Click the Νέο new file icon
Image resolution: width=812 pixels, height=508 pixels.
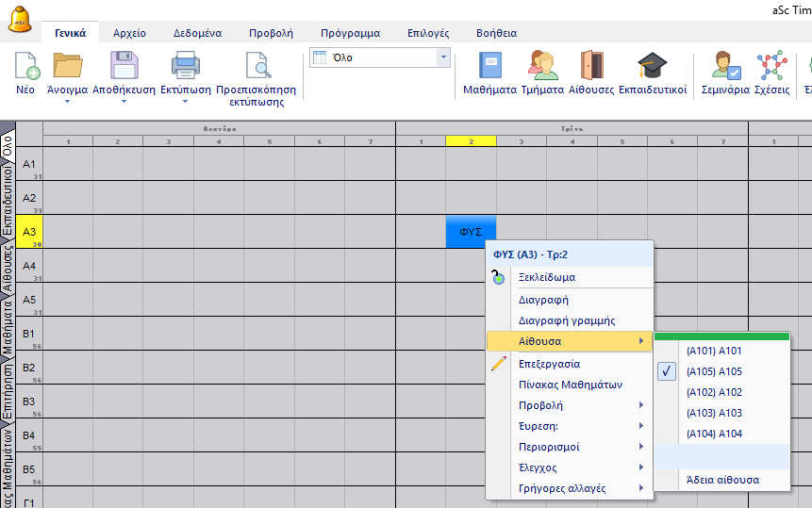(x=25, y=67)
